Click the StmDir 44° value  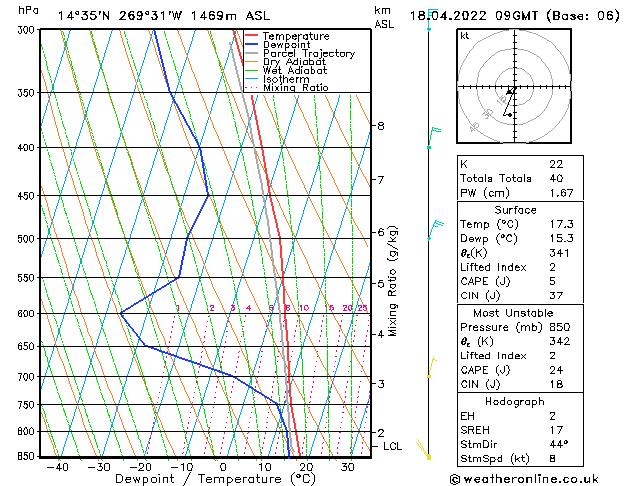559,444
